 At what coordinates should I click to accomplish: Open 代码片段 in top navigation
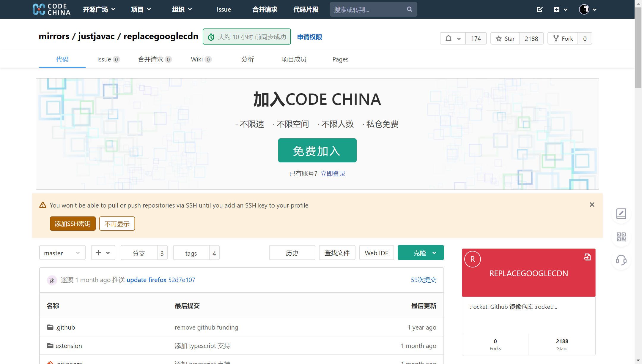pos(306,9)
